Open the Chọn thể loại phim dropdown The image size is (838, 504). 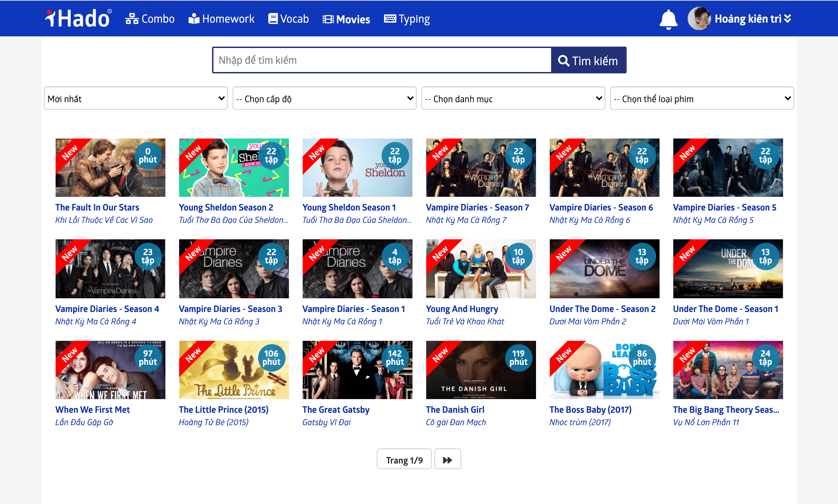coord(701,99)
